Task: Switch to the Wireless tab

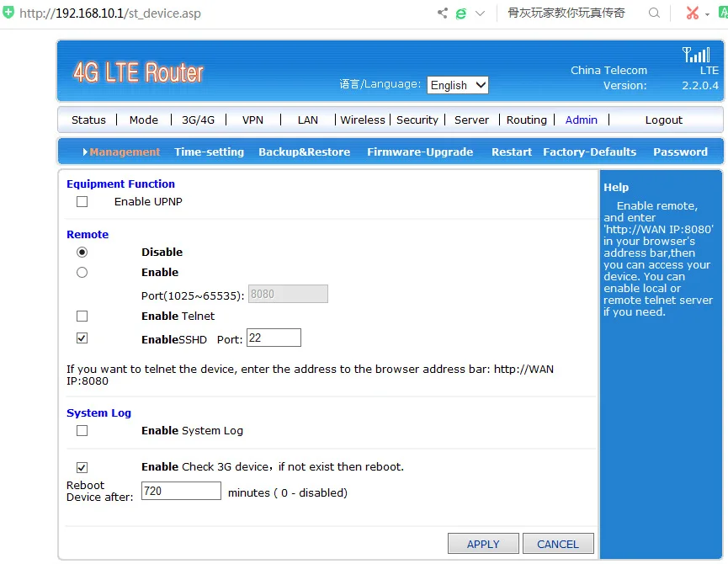Action: pyautogui.click(x=362, y=120)
